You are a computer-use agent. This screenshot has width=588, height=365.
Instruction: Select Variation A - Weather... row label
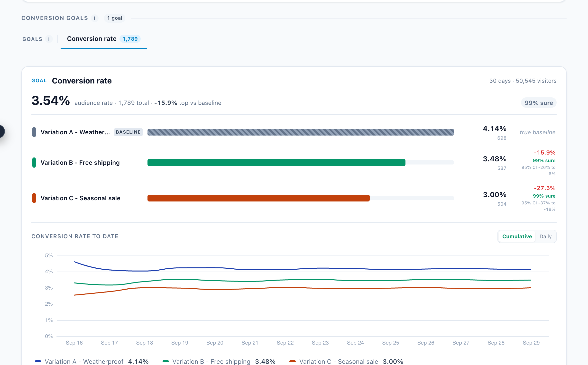click(x=75, y=132)
